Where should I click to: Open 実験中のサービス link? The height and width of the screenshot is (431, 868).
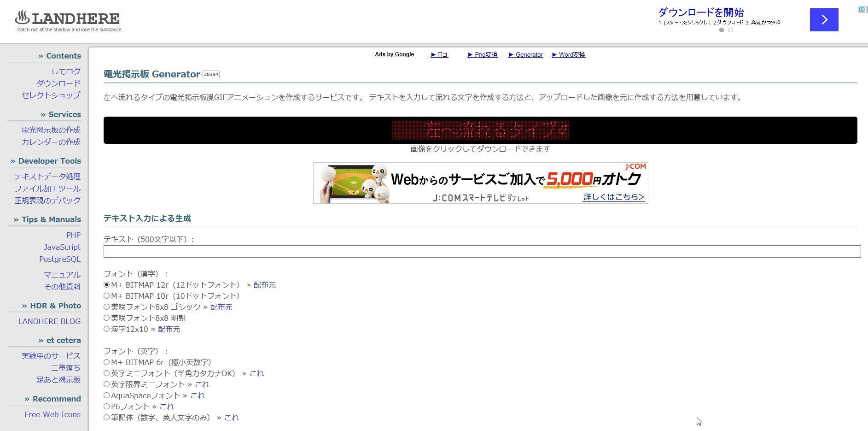tap(51, 356)
